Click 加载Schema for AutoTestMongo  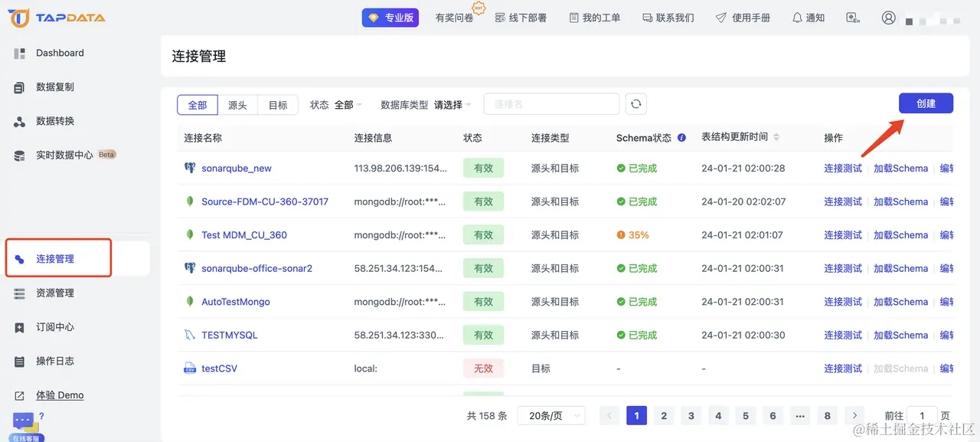pos(900,302)
